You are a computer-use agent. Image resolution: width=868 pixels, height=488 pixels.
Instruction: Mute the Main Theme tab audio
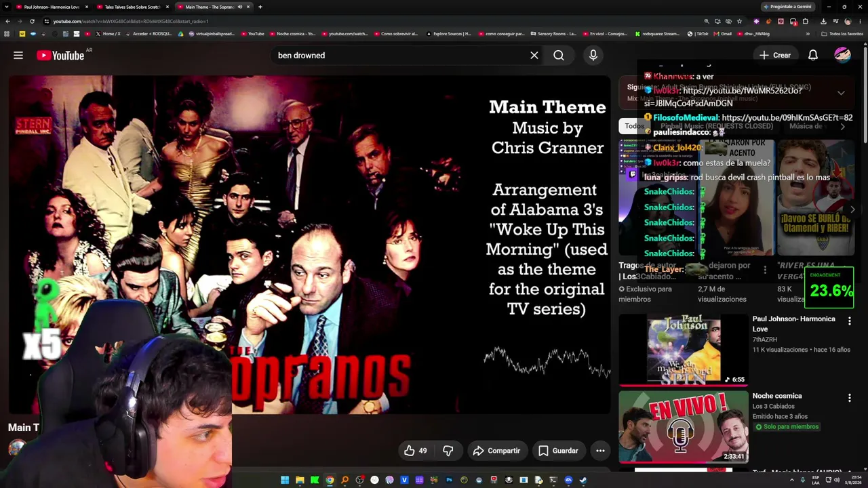[x=239, y=7]
